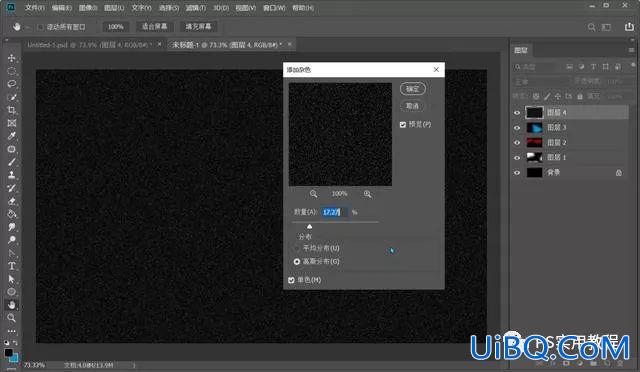Hide the Background layer via eye icon
Viewport: 640px width, 372px height.
517,173
